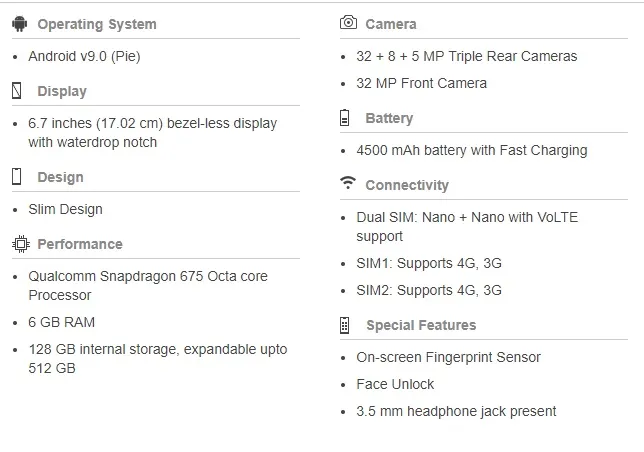This screenshot has height=452, width=644.
Task: Click the Connectivity wifi icon
Action: (x=348, y=183)
